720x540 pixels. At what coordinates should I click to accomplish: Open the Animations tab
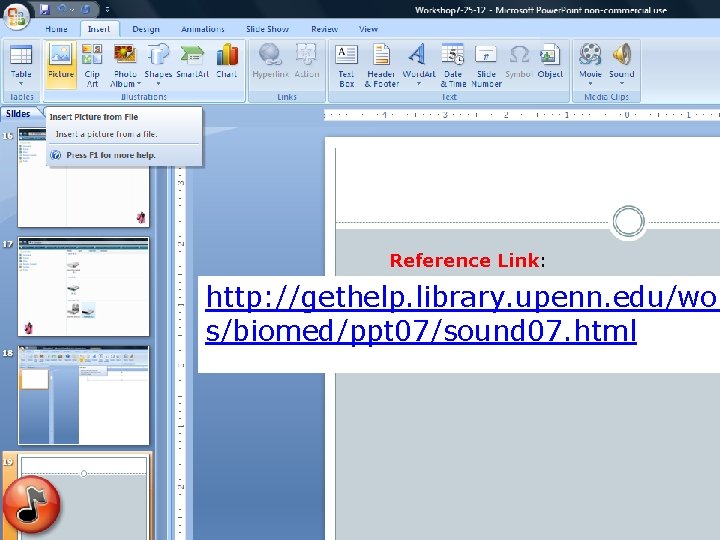tap(202, 29)
